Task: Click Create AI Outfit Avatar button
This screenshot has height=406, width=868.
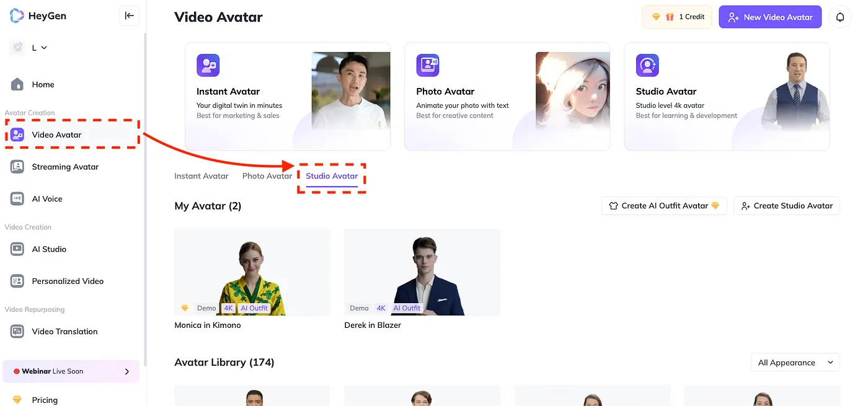Action: pyautogui.click(x=663, y=206)
